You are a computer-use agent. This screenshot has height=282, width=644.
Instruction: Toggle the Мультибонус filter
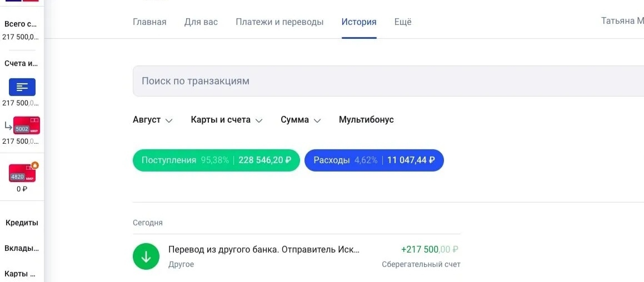[x=366, y=120]
